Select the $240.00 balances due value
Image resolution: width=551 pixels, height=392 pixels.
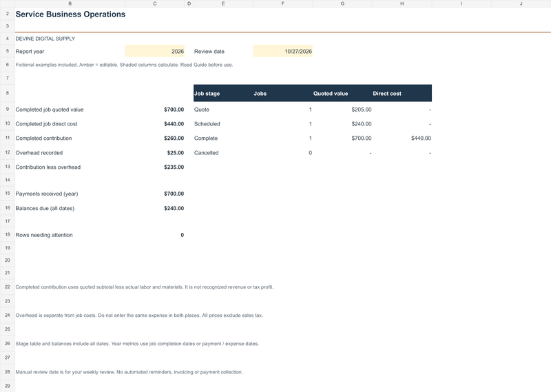coord(154,209)
